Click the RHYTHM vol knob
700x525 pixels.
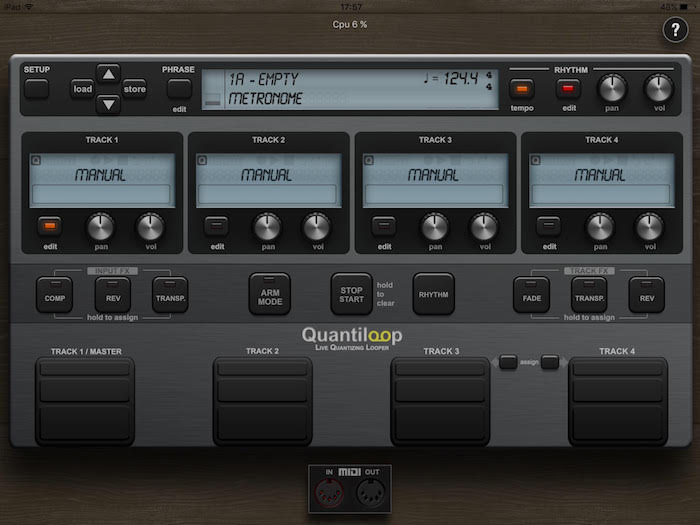click(659, 88)
